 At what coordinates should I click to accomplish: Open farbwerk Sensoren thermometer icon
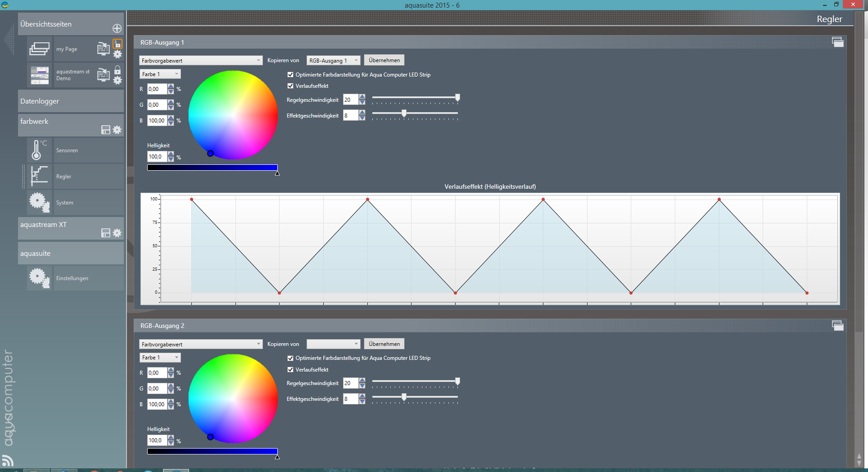(x=39, y=150)
